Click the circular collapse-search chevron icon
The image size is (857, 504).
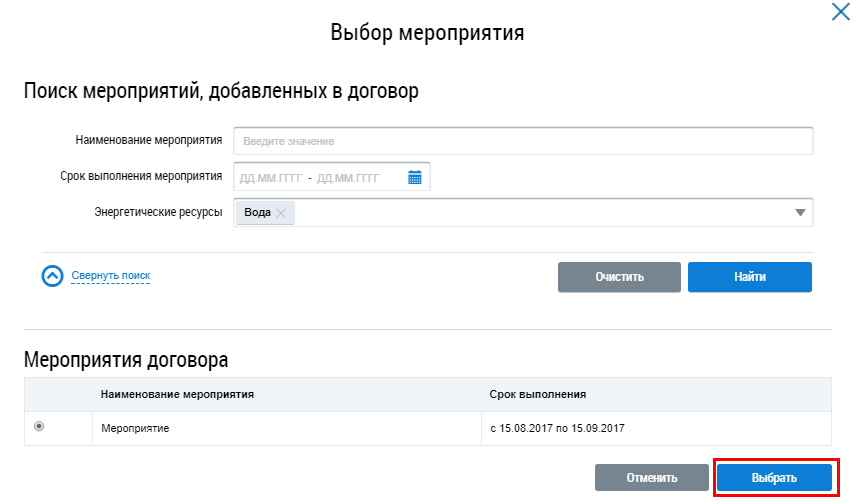(x=53, y=276)
